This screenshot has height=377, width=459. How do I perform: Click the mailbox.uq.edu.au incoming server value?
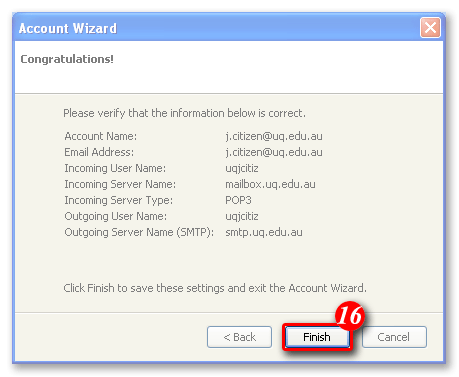[x=270, y=184]
